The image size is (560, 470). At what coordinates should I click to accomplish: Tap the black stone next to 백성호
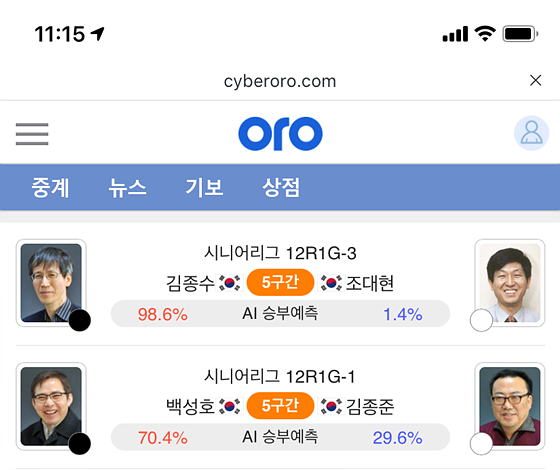(79, 444)
